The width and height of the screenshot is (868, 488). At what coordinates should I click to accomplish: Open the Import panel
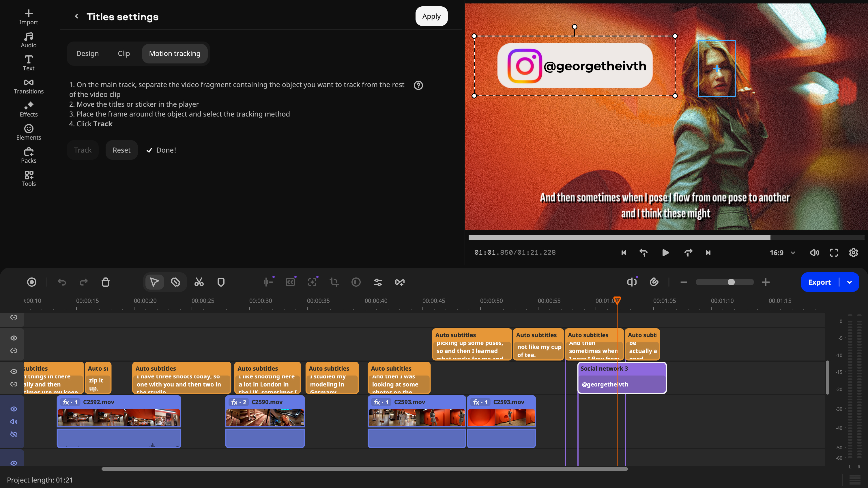(x=29, y=17)
